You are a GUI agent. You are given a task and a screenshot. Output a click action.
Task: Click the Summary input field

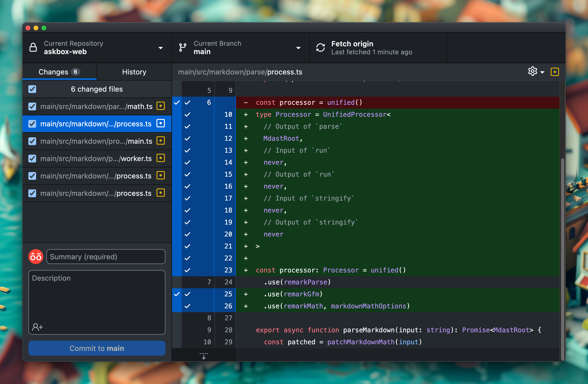106,256
